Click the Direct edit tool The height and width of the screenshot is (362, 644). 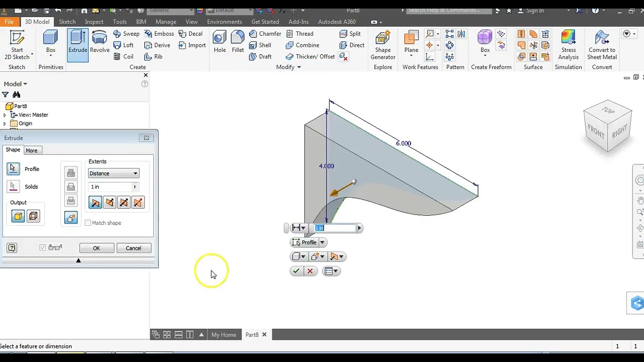[352, 45]
